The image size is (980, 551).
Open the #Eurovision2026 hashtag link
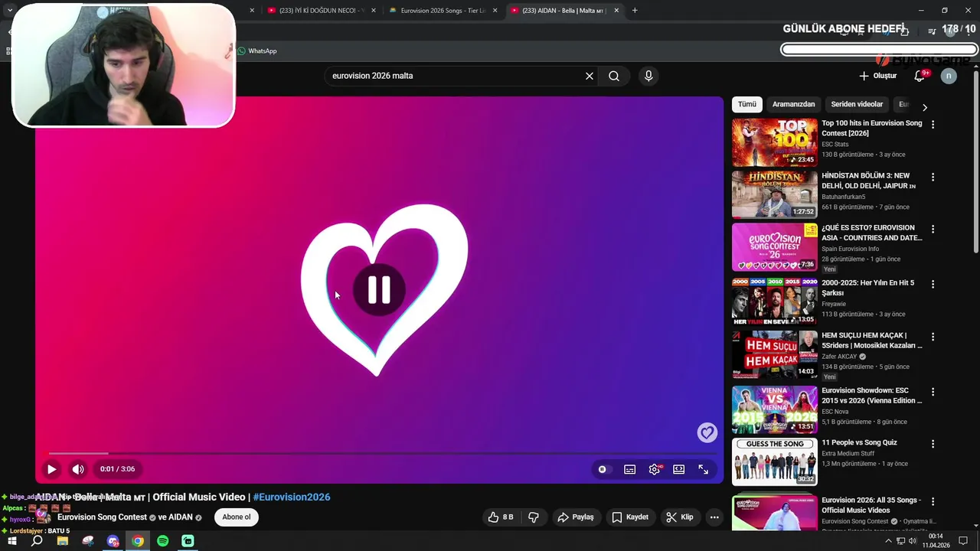pos(292,497)
